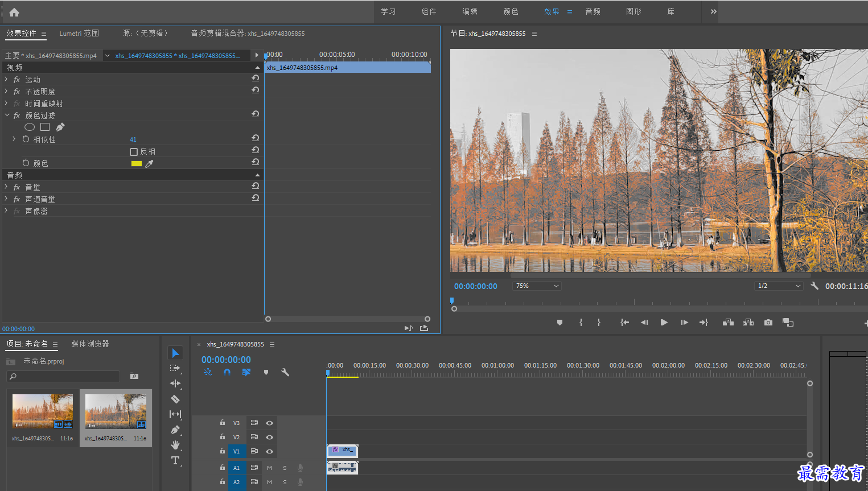
Task: Toggle lock on V3 track
Action: pyautogui.click(x=223, y=423)
